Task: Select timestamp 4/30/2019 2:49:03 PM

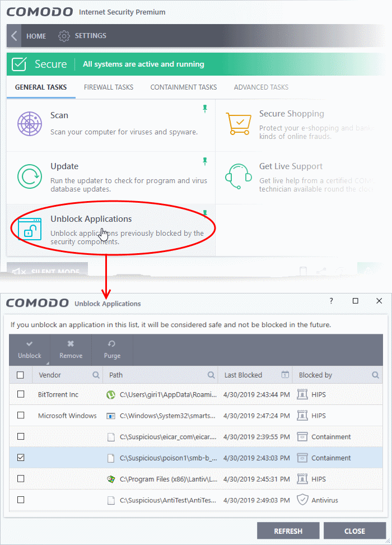Action: click(x=256, y=500)
